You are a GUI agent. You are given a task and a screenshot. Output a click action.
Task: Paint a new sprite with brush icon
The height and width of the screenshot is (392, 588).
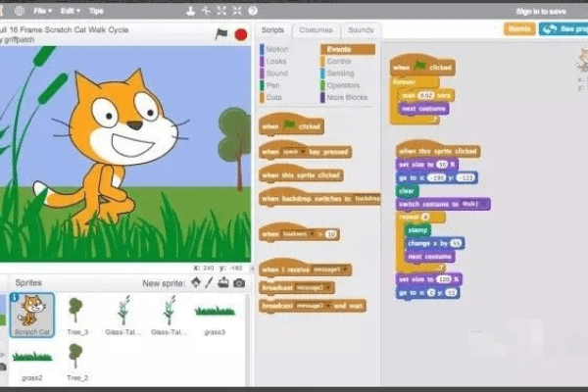210,282
